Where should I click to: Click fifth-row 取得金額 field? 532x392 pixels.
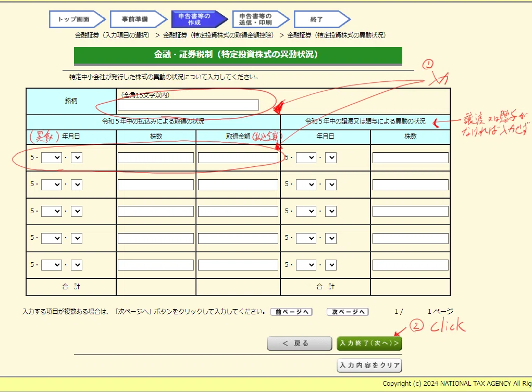(x=238, y=265)
